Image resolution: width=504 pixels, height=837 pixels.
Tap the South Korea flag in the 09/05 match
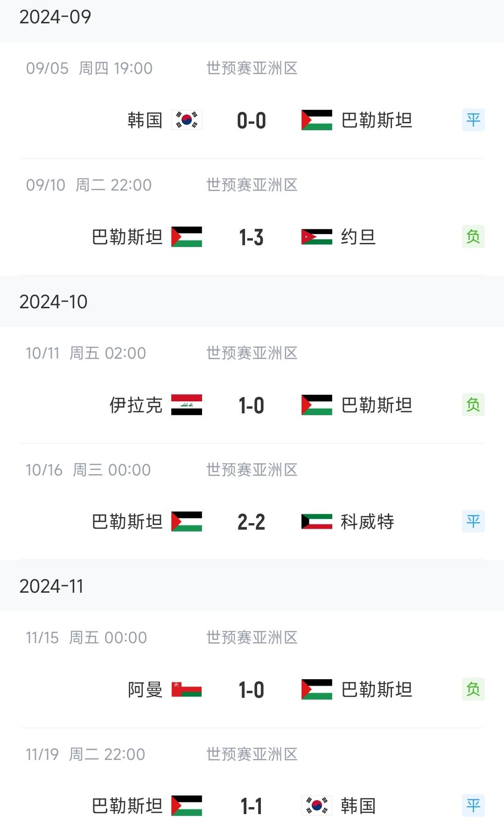(x=187, y=120)
